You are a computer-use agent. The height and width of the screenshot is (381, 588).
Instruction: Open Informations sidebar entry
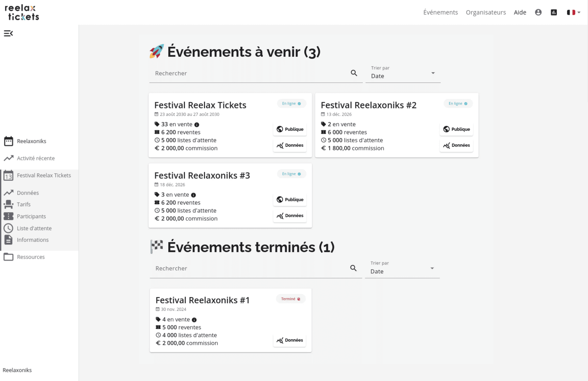pyautogui.click(x=33, y=240)
